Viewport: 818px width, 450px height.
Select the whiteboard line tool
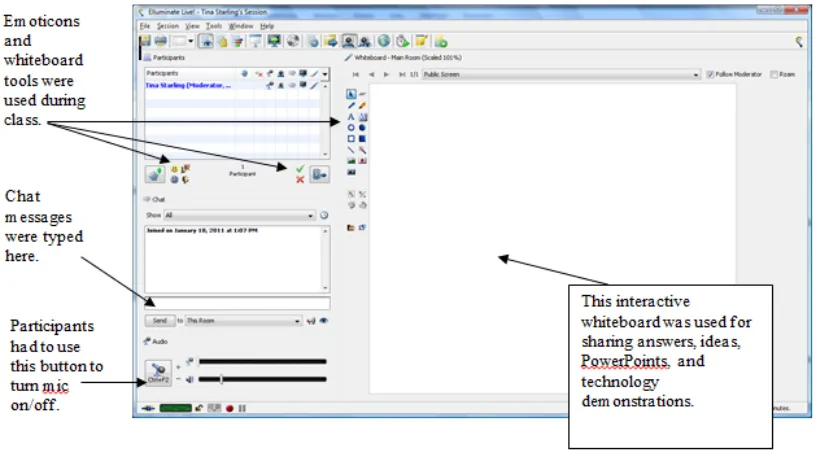click(351, 150)
